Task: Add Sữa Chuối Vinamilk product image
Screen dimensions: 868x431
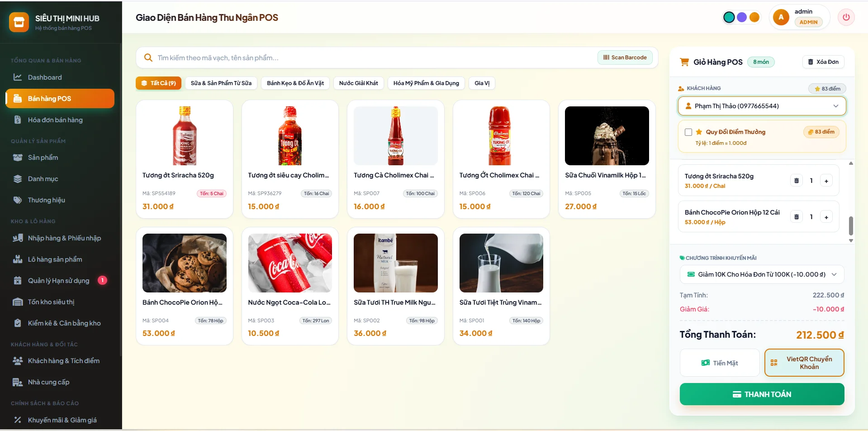Action: tap(607, 136)
